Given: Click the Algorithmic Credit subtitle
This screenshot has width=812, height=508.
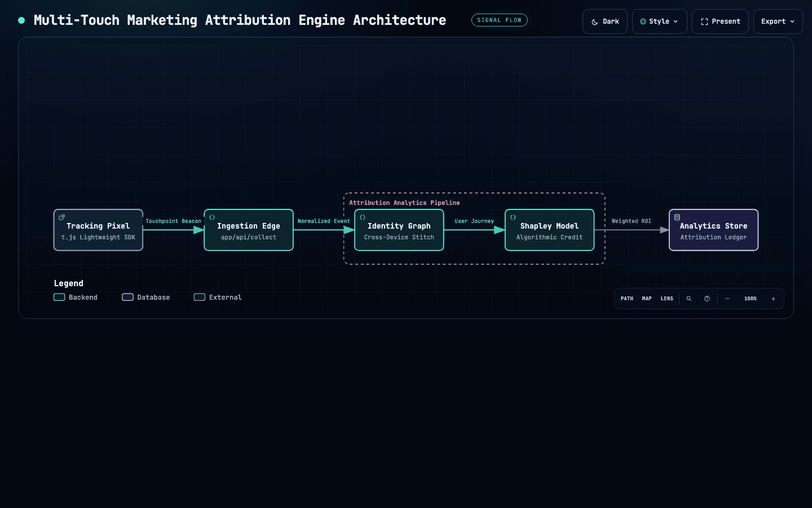Looking at the screenshot, I should click(x=550, y=238).
